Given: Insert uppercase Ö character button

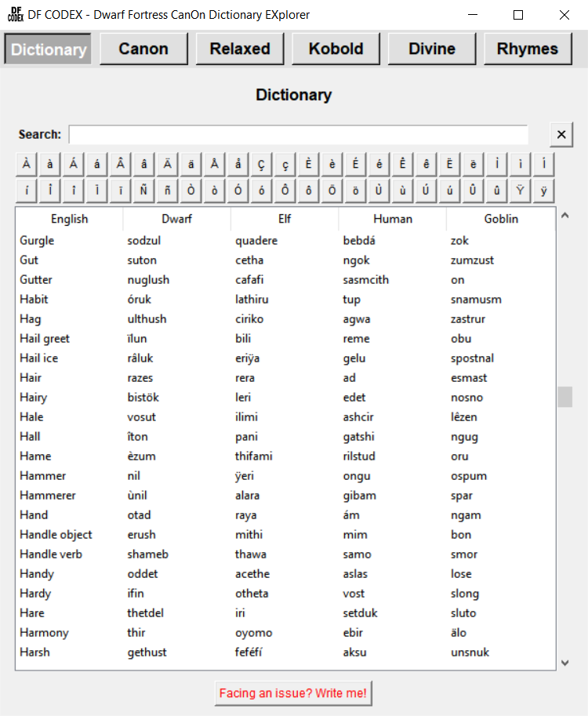Looking at the screenshot, I should coord(332,191).
